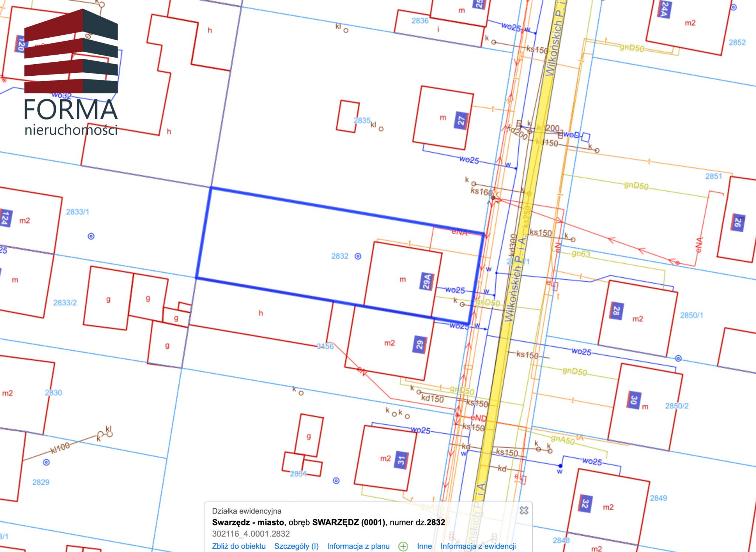Click address marker 32 badge
This screenshot has height=552, width=756.
point(585,504)
